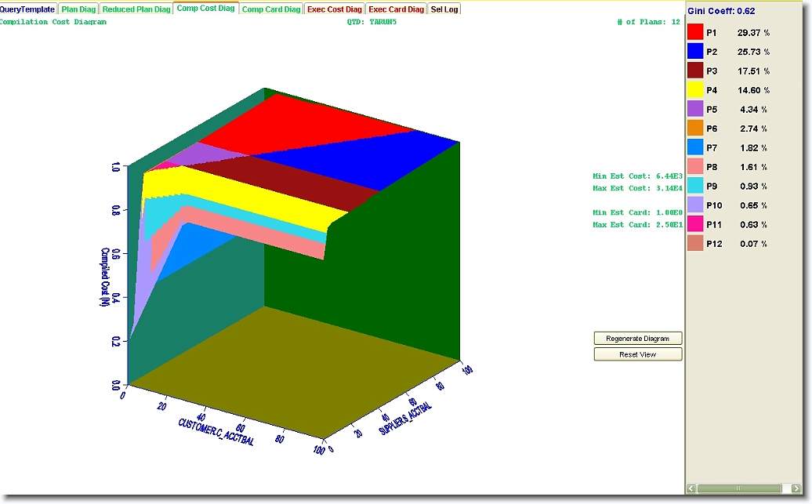Switch to the Plan Diag tab
This screenshot has height=504, width=812.
point(78,9)
